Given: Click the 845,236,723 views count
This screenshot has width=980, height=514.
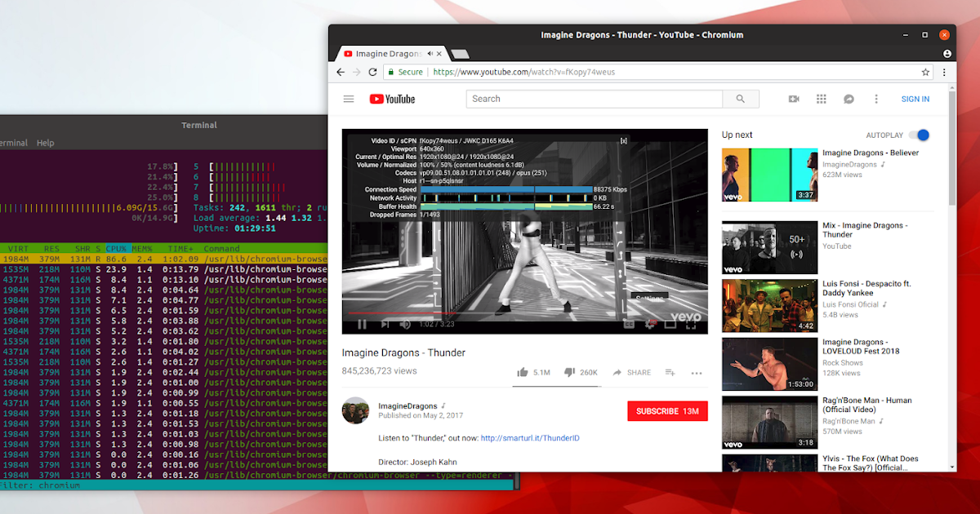Looking at the screenshot, I should (380, 370).
